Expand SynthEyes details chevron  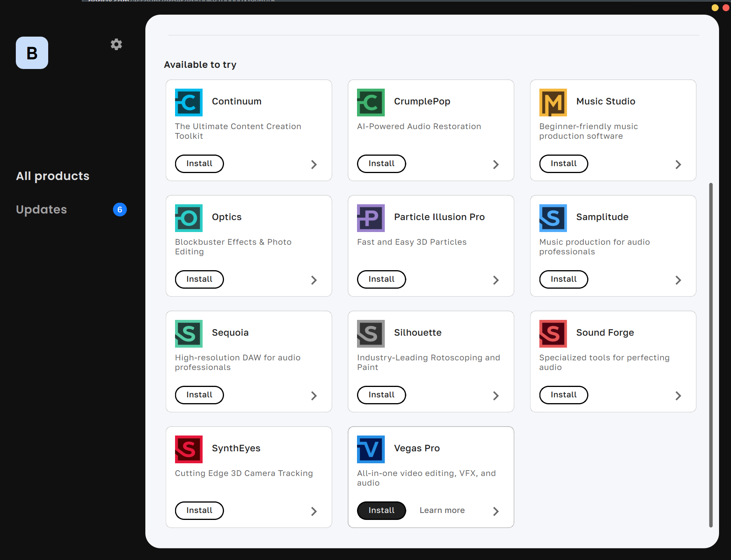point(314,511)
